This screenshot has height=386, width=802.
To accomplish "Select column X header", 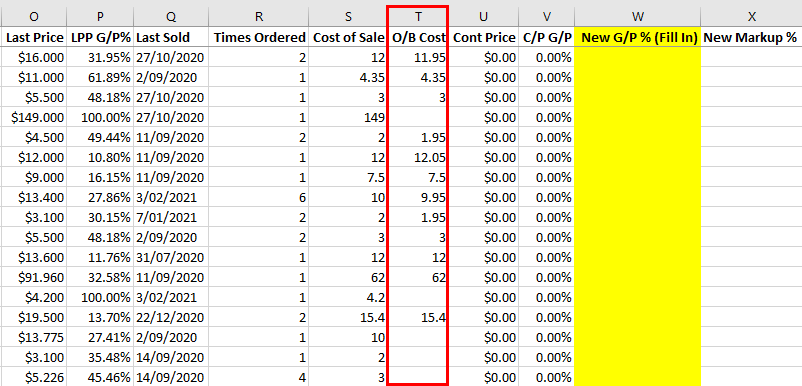I will tap(751, 16).
